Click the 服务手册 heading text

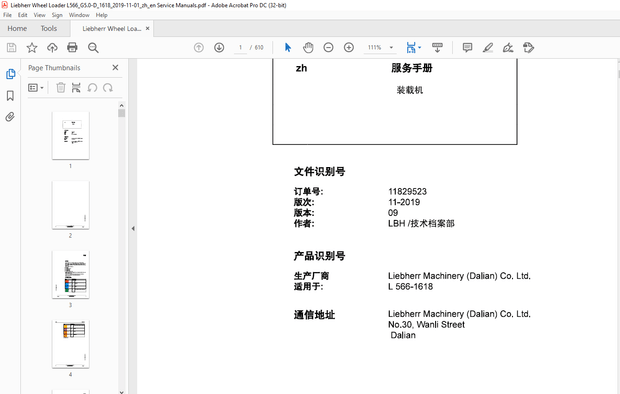click(412, 68)
